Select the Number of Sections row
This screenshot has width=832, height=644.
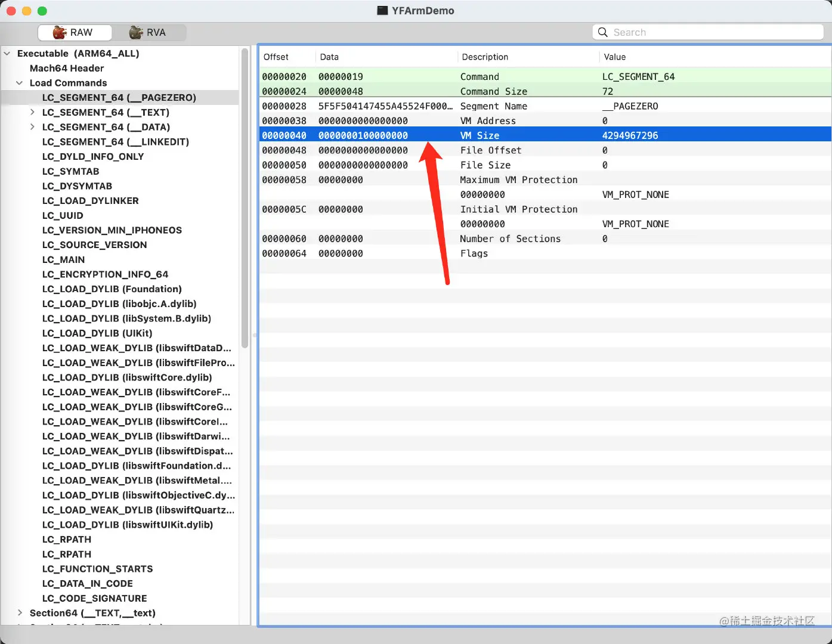545,239
